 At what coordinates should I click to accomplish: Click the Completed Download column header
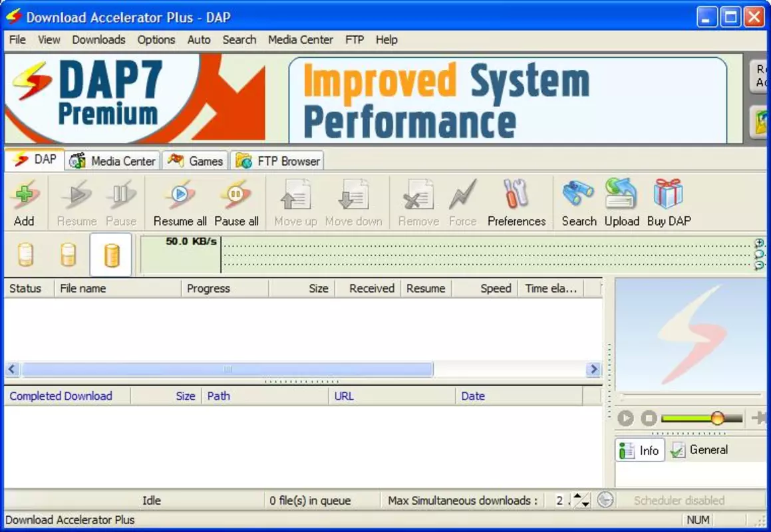point(67,396)
